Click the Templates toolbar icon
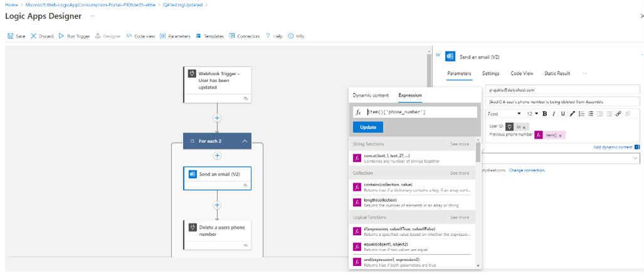 tap(199, 36)
